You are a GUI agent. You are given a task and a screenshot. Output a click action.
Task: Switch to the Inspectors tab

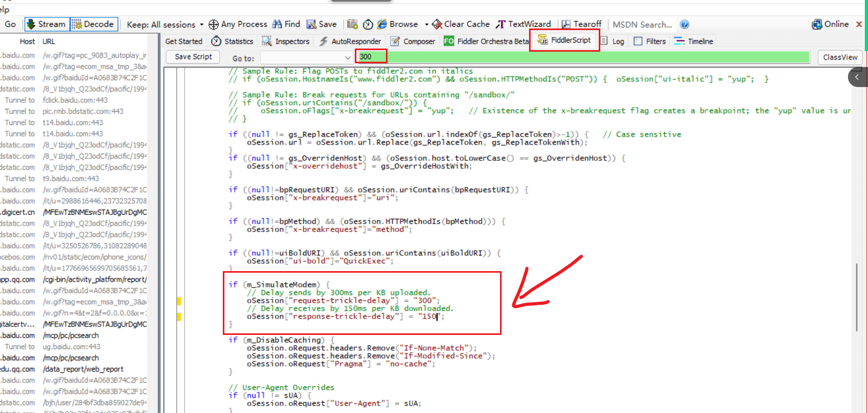(286, 41)
